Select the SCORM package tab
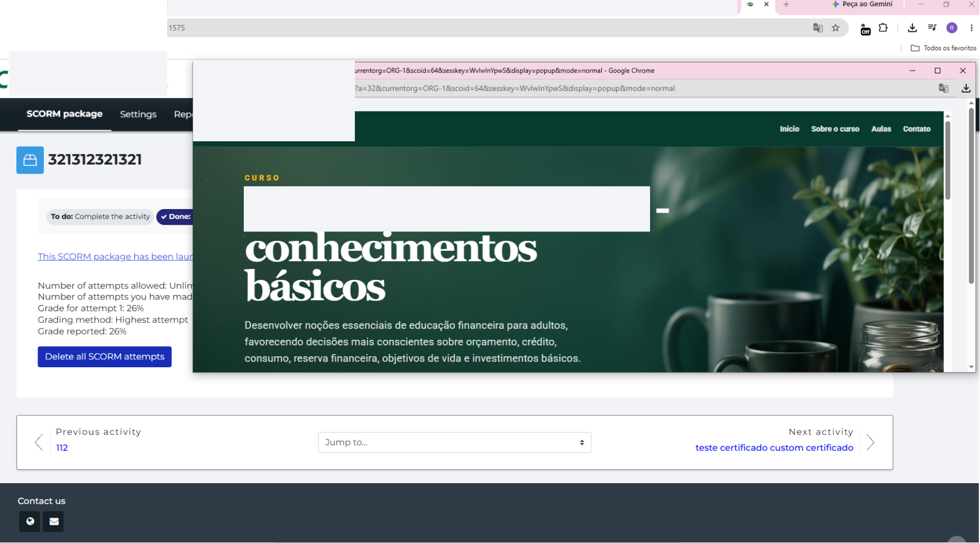980x543 pixels. click(x=65, y=114)
